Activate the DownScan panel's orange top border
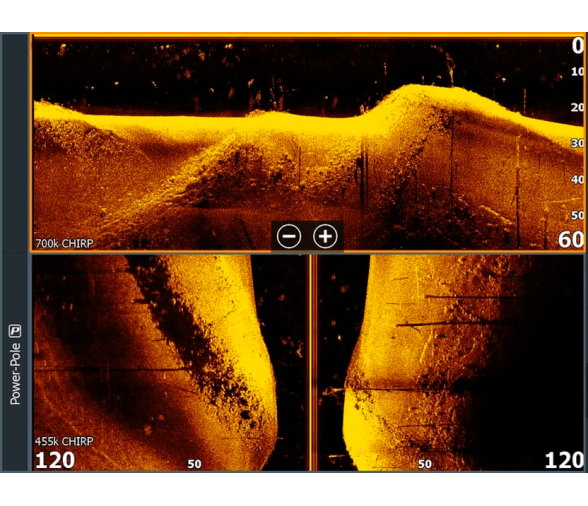Screen dimensions: 588x506 tap(308, 35)
